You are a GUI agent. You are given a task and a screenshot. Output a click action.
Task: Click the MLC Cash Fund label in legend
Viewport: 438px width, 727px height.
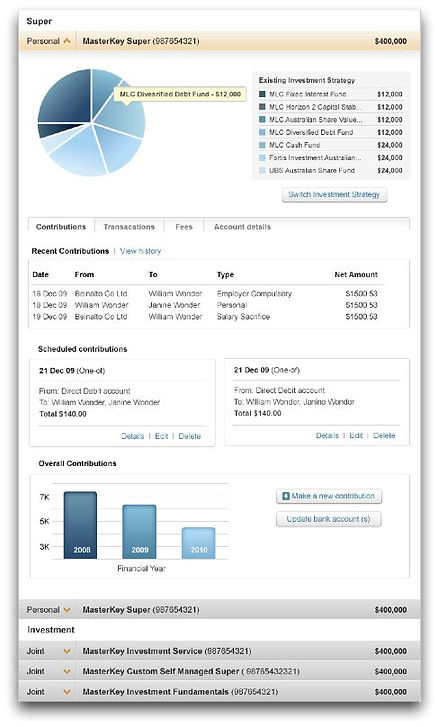[x=294, y=145]
